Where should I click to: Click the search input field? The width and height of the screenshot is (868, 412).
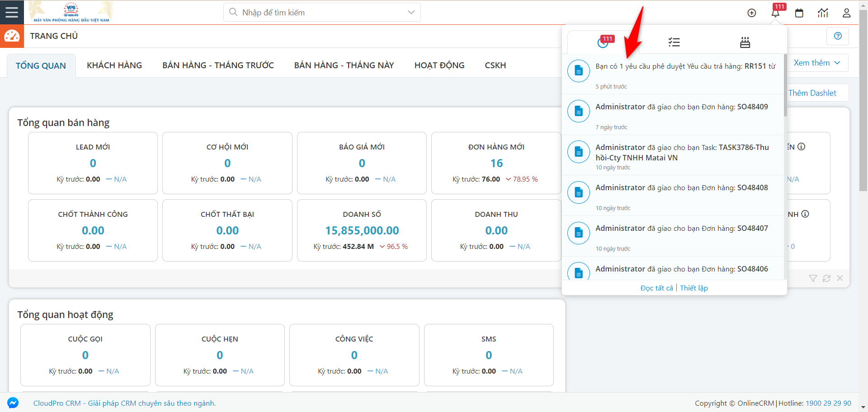pyautogui.click(x=322, y=12)
